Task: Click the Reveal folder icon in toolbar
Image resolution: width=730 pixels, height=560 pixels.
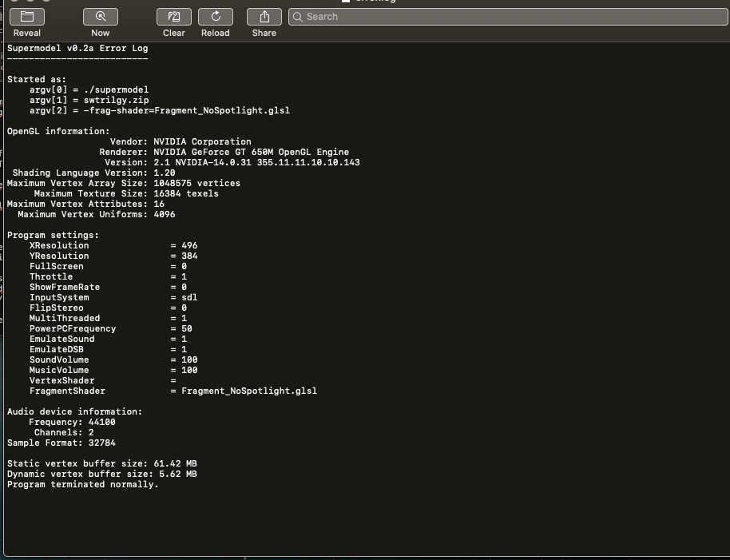Action: click(27, 17)
